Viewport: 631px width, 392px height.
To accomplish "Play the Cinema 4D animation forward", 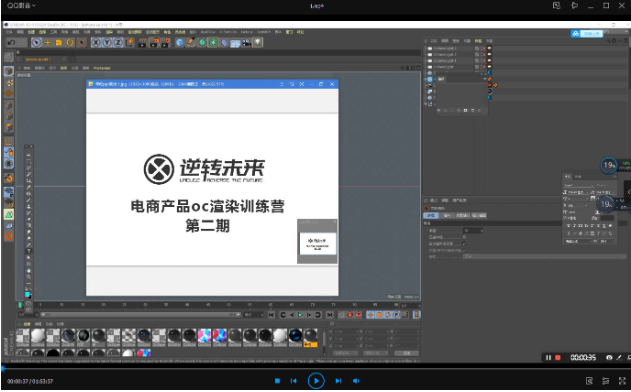I will pos(300,315).
